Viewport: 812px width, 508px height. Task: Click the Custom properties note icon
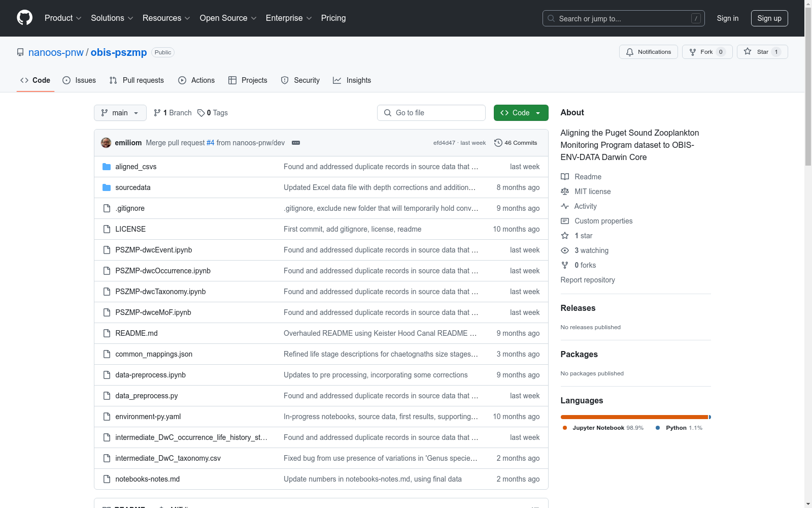(x=565, y=221)
